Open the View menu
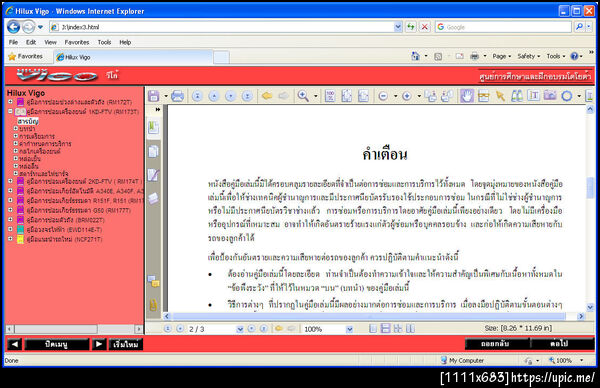This screenshot has width=600, height=388. tap(51, 42)
